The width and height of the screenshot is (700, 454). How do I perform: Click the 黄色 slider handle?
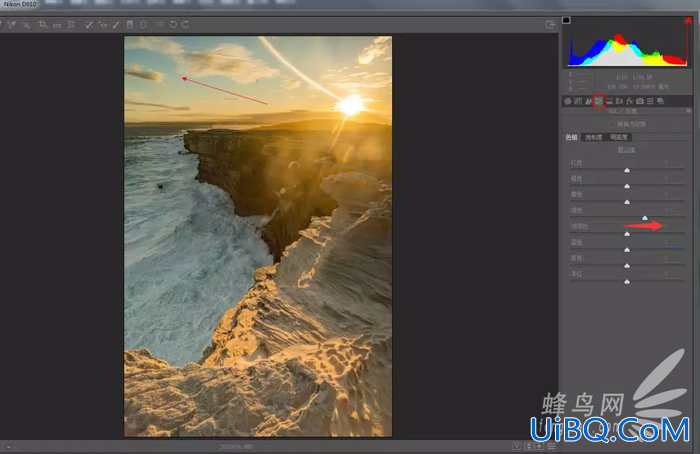point(627,202)
